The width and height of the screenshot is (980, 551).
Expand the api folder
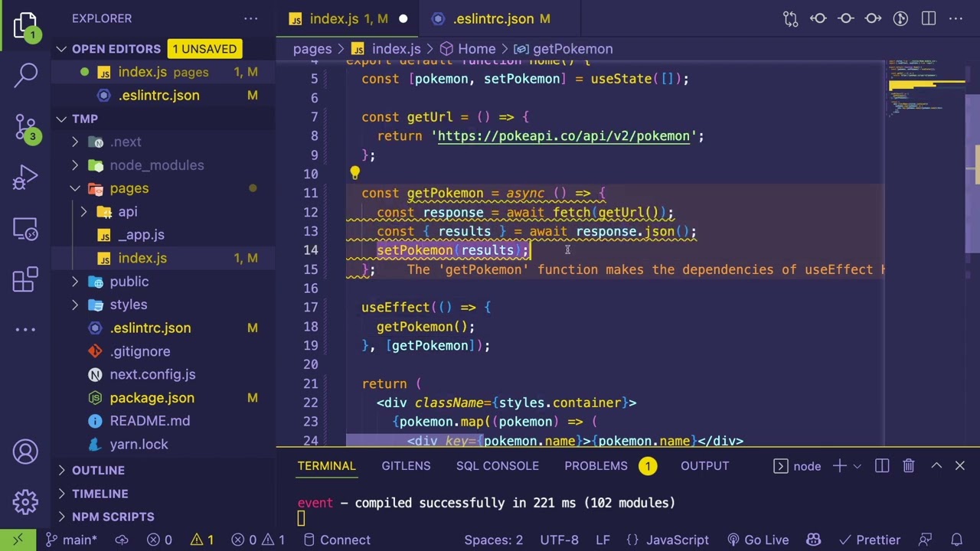pos(84,212)
